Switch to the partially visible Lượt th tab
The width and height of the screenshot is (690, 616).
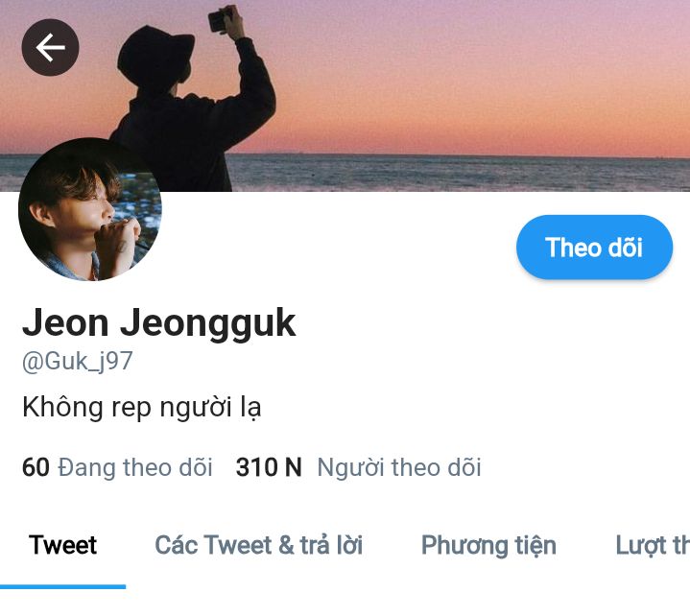click(x=653, y=546)
